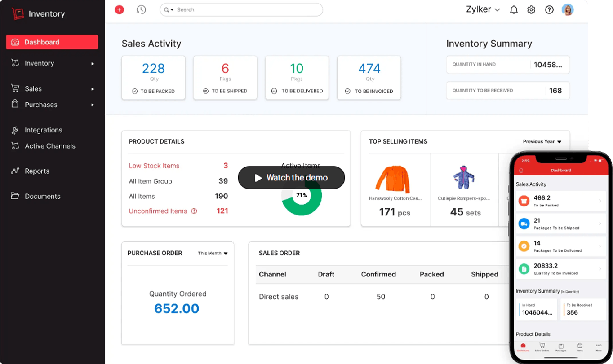Image resolution: width=613 pixels, height=364 pixels.
Task: Click the info icon beside Unconfirmed Items
Action: click(x=194, y=211)
